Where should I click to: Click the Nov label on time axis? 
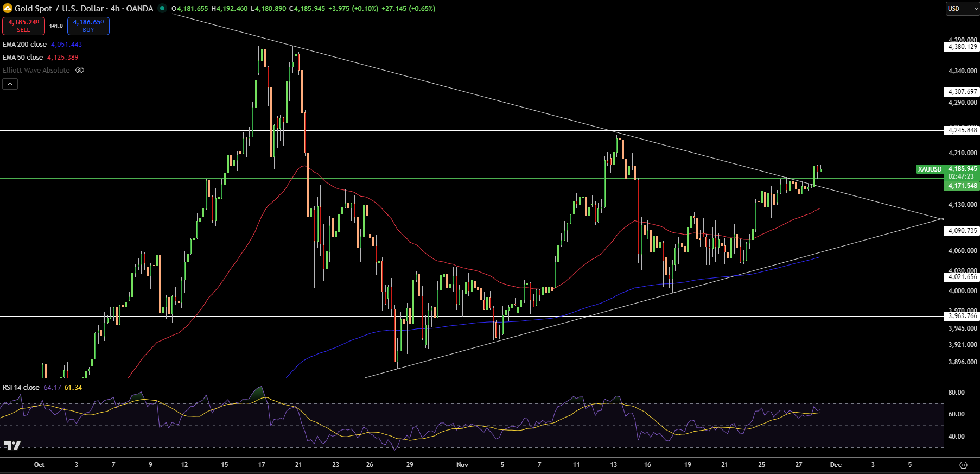pos(462,465)
